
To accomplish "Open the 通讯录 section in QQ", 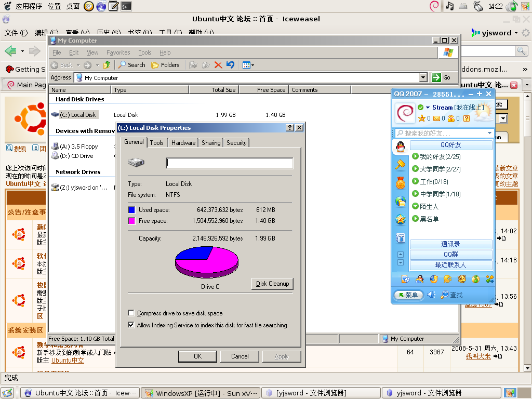I will tap(451, 244).
